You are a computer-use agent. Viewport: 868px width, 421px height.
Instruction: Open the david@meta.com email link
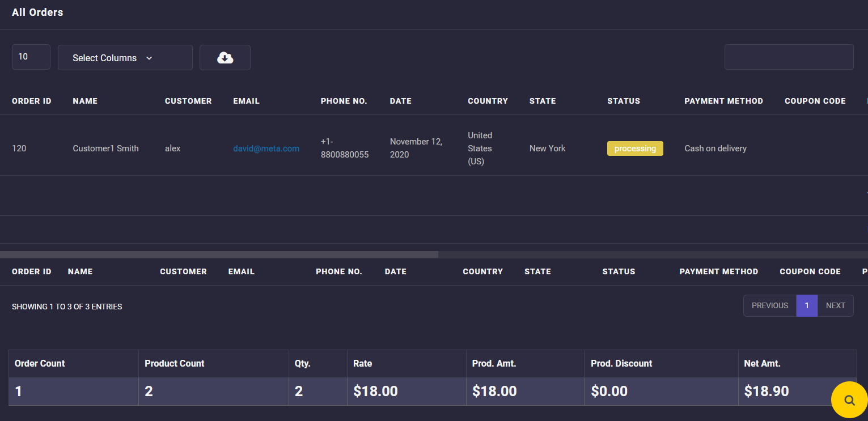[x=266, y=148]
